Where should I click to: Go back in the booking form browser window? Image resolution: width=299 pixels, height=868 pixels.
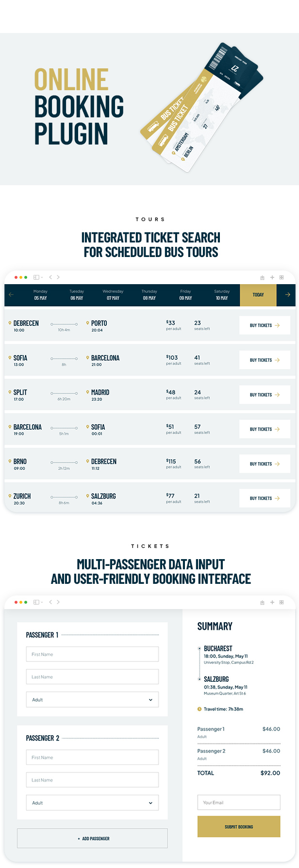tap(50, 602)
